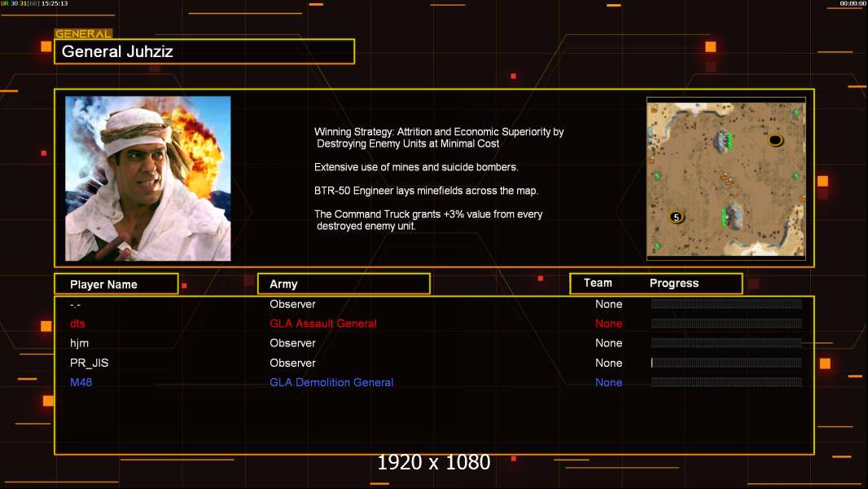Click team None in the "-.-" row
Screen dimensions: 868x489
pyautogui.click(x=608, y=304)
